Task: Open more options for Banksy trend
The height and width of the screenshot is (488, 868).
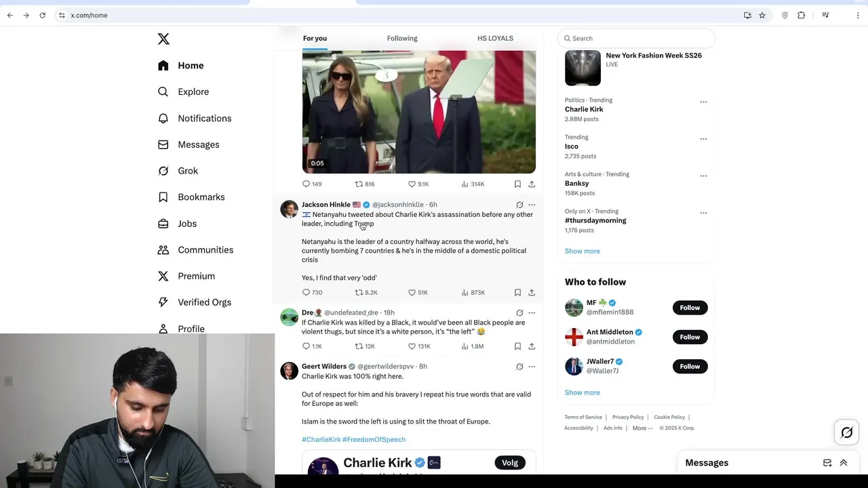Action: click(703, 176)
